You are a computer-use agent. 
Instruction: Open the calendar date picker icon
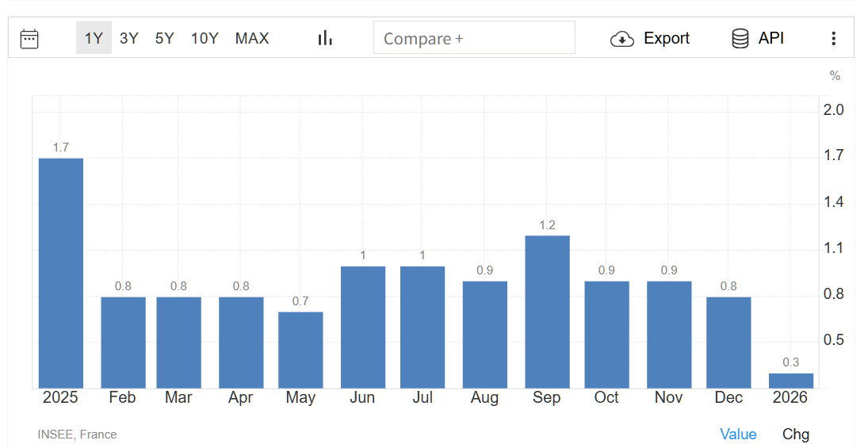coord(29,38)
